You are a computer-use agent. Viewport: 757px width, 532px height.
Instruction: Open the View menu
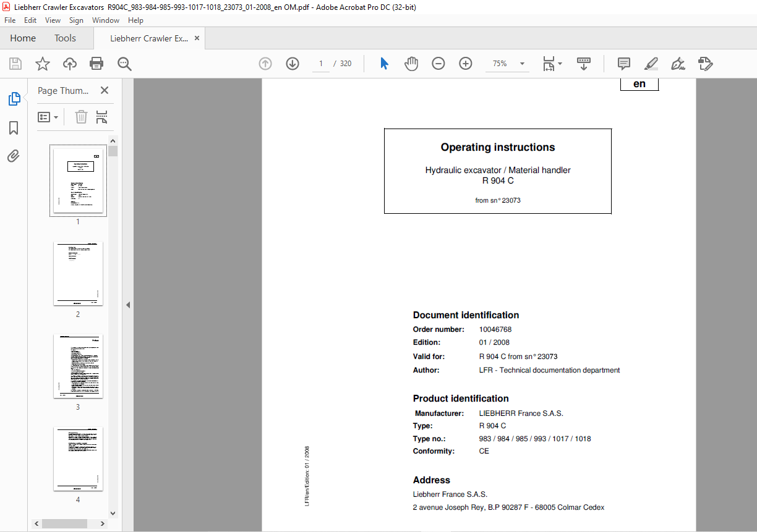(53, 20)
